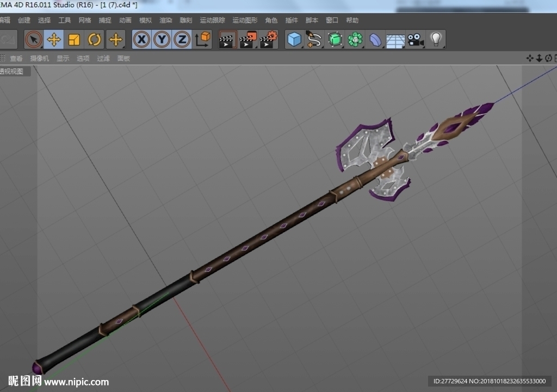
Task: Click the recent tools cross icon
Action: pos(115,39)
